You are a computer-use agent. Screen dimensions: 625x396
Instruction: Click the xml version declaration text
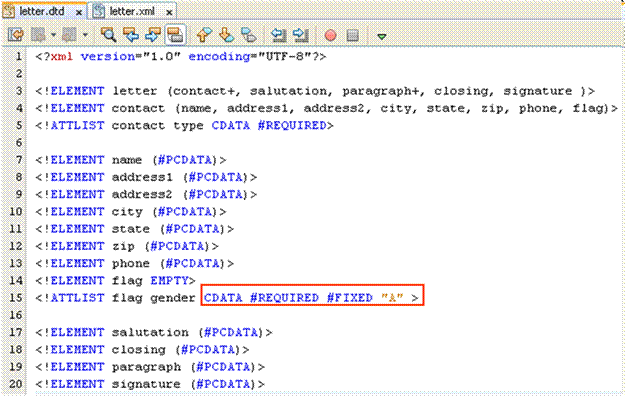pyautogui.click(x=181, y=57)
